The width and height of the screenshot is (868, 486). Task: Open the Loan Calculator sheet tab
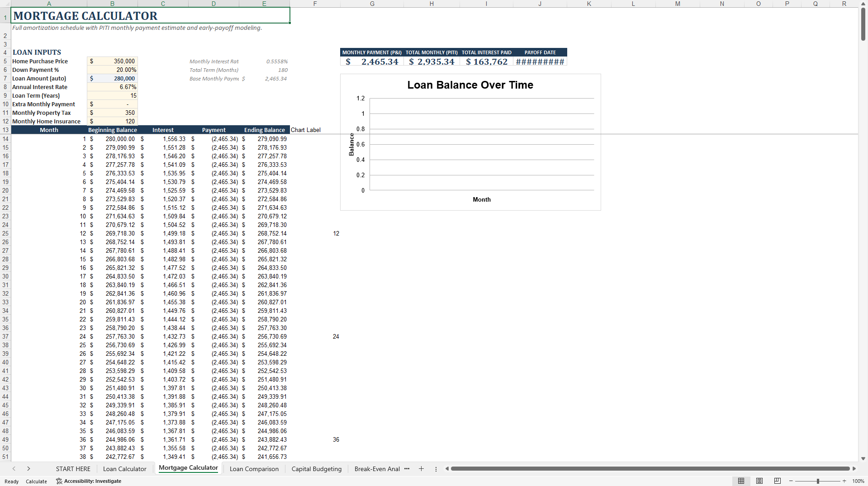(x=125, y=469)
